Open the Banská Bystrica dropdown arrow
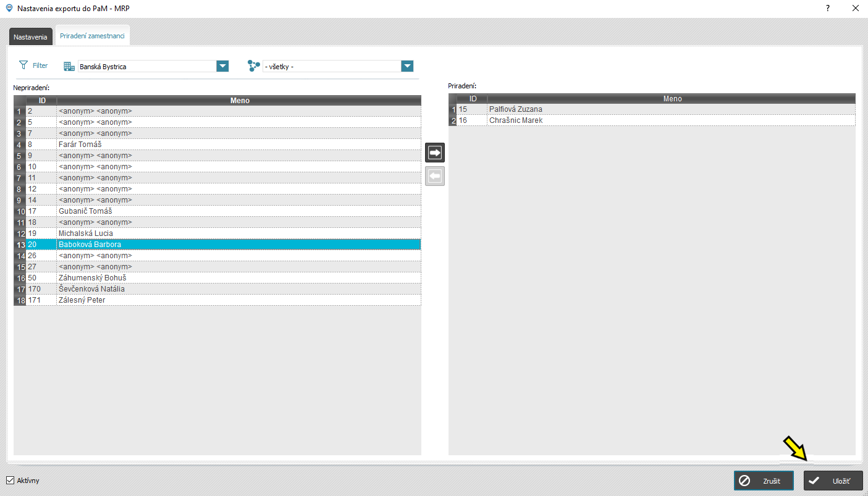The image size is (868, 496). point(222,66)
